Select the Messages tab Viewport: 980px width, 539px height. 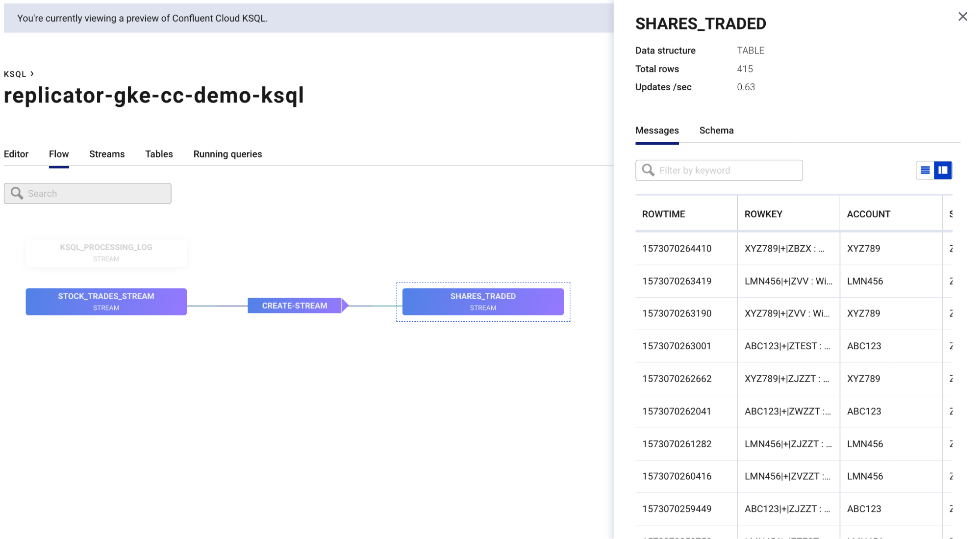click(657, 130)
